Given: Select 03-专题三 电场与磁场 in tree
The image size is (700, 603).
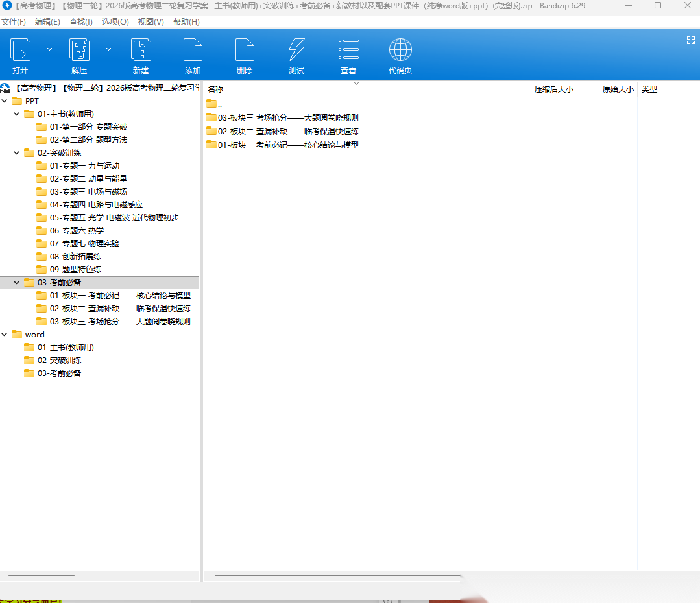Looking at the screenshot, I should click(88, 192).
